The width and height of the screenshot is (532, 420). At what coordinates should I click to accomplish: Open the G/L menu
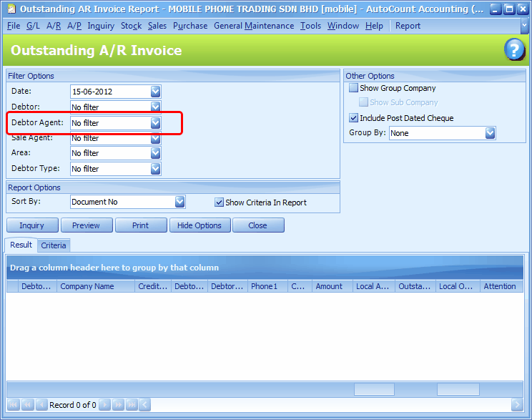point(33,26)
